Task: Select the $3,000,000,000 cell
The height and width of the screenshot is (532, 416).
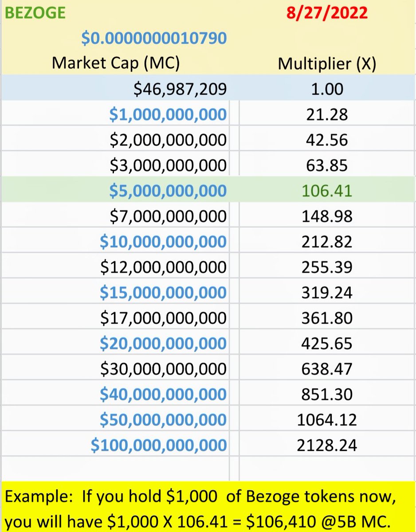Action: coord(168,165)
